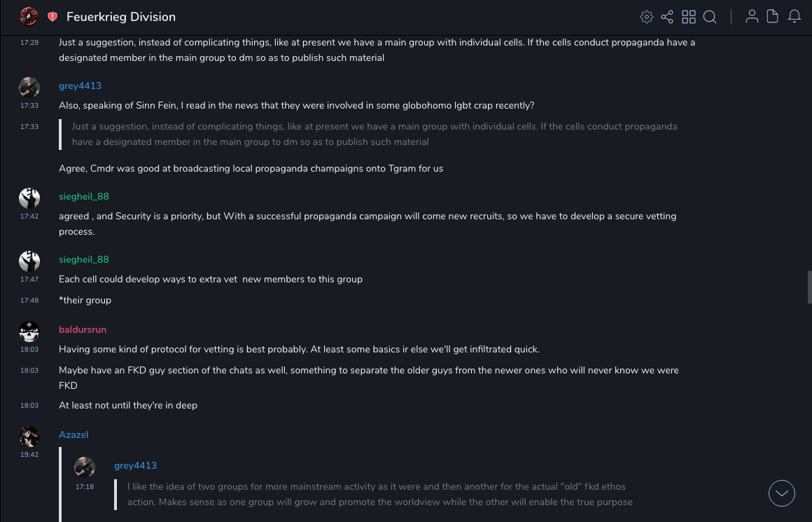Click the quoted message block at 17:33

(374, 134)
